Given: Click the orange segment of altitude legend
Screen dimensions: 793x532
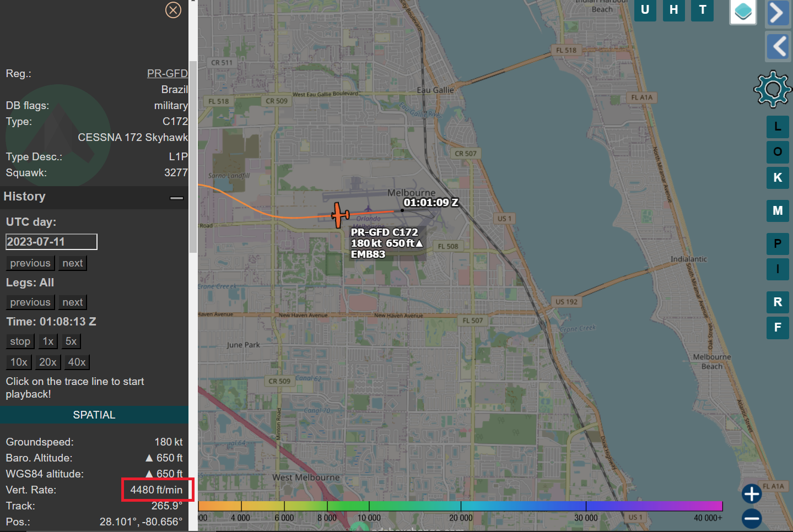Looking at the screenshot, I should tap(219, 506).
